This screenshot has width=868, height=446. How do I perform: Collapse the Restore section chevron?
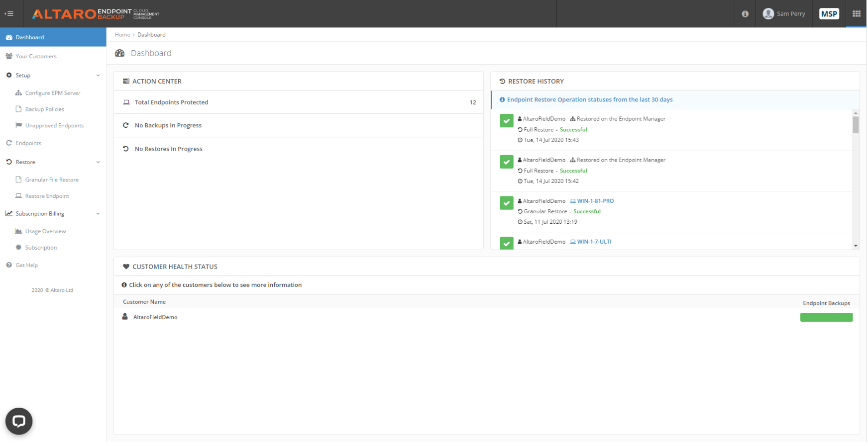click(98, 162)
